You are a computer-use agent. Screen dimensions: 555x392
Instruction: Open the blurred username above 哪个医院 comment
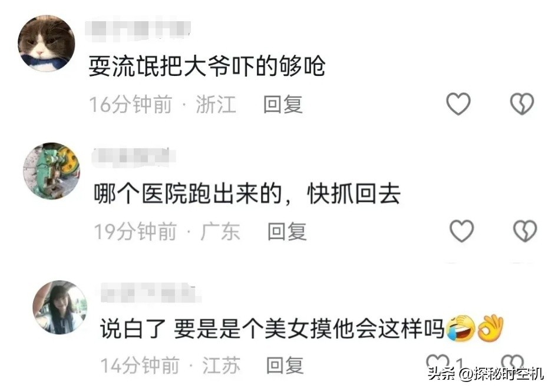pyautogui.click(x=134, y=157)
